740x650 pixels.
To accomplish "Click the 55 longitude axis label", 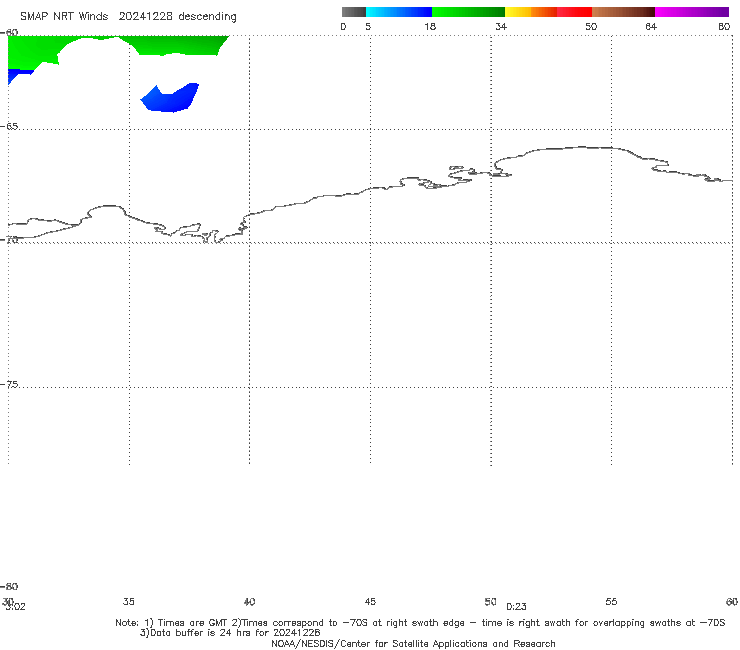I will click(611, 602).
